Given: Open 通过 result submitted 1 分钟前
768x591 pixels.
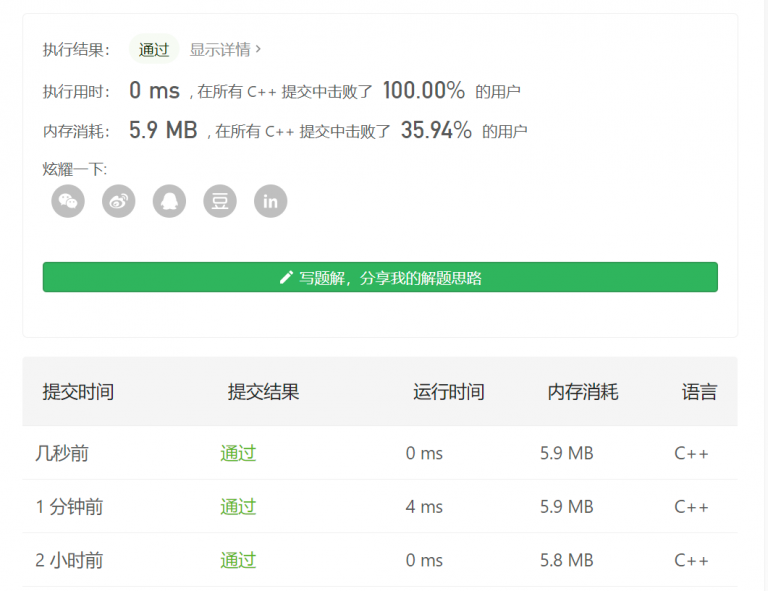Looking at the screenshot, I should click(238, 507).
